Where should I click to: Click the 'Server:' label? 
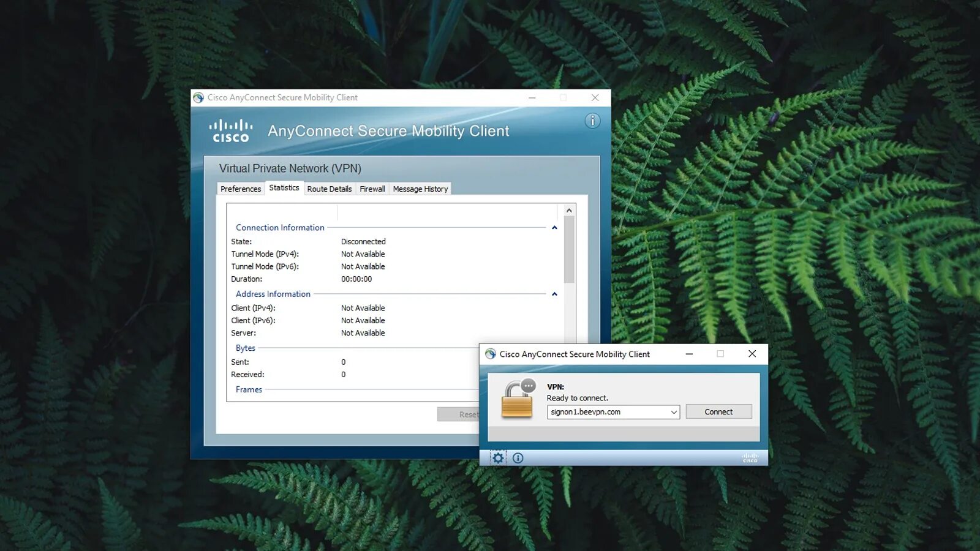click(244, 333)
